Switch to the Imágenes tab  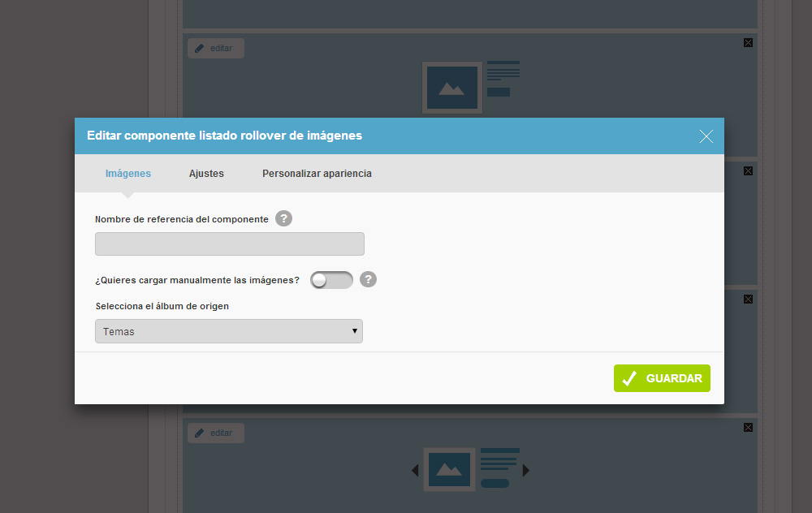pyautogui.click(x=128, y=174)
